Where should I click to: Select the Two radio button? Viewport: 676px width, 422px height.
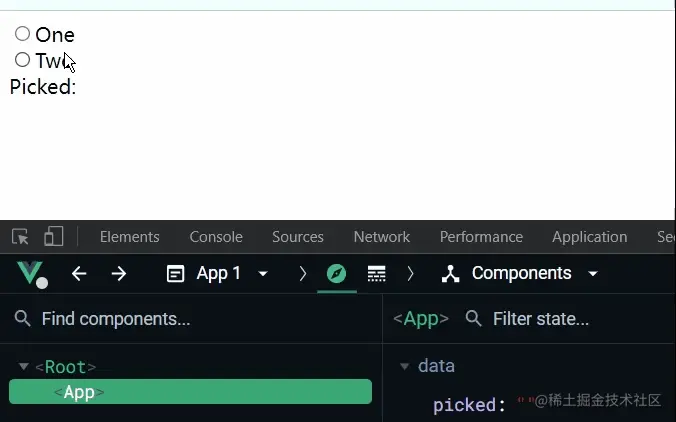click(22, 60)
